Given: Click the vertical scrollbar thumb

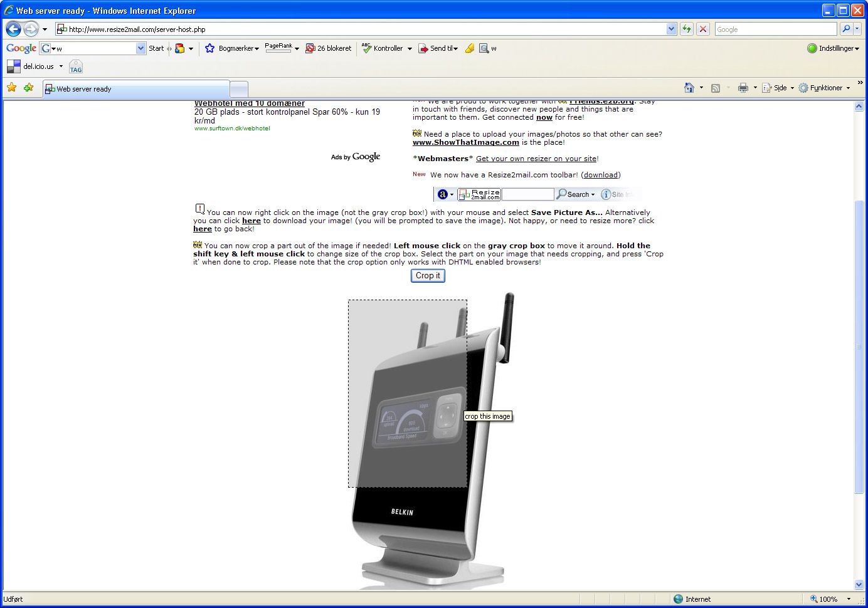Looking at the screenshot, I should click(859, 347).
